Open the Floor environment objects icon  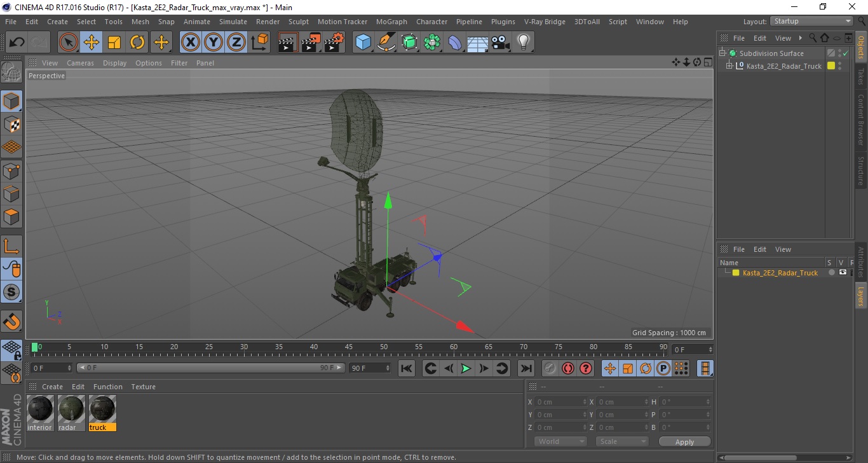click(x=477, y=43)
